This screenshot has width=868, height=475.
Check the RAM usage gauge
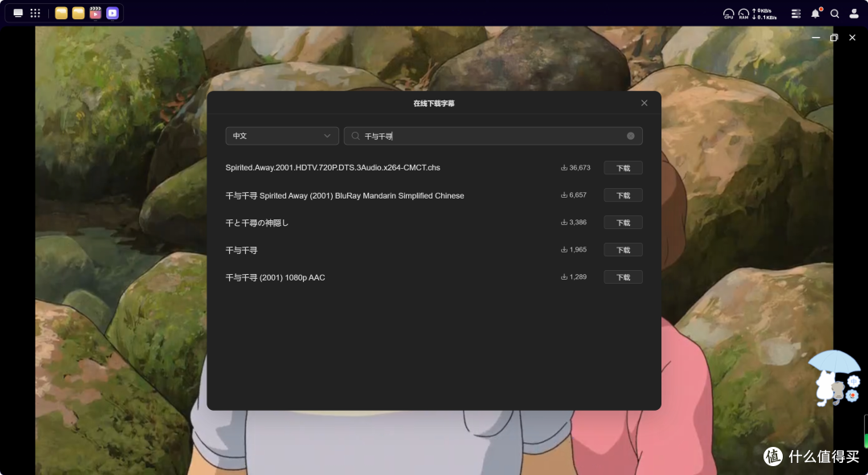pyautogui.click(x=743, y=14)
